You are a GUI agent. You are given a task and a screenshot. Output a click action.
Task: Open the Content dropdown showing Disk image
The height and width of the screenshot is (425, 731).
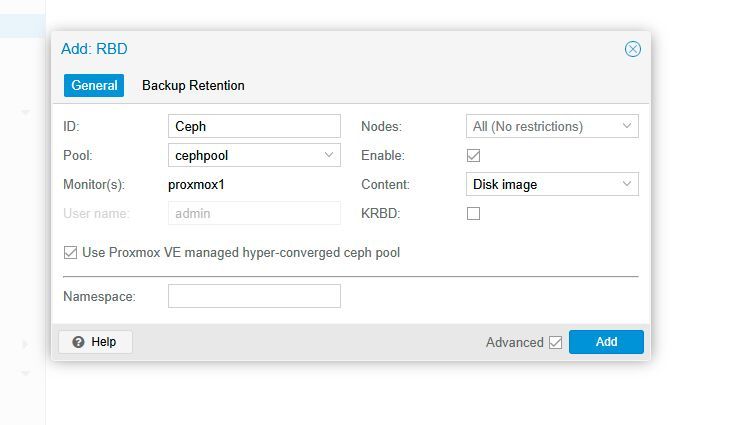coord(552,185)
